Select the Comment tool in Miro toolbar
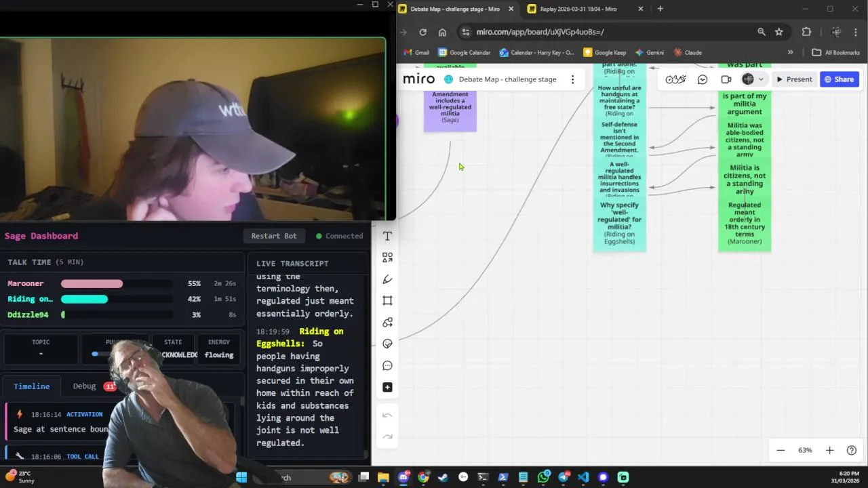 [x=387, y=365]
